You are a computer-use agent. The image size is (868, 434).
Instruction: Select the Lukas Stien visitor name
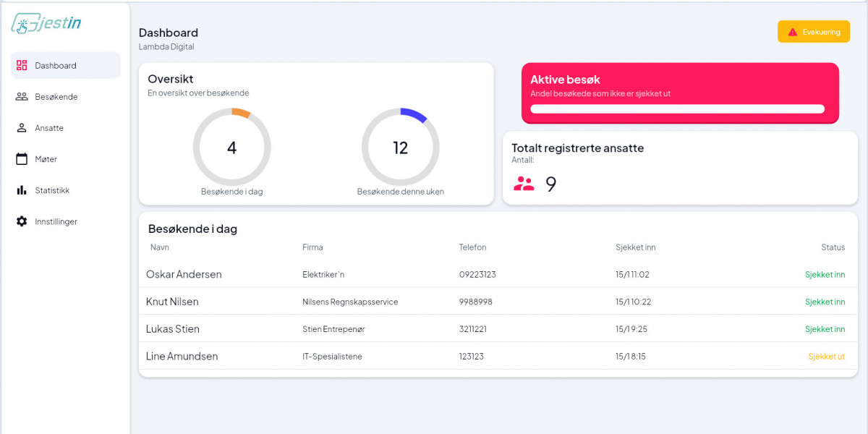[173, 329]
